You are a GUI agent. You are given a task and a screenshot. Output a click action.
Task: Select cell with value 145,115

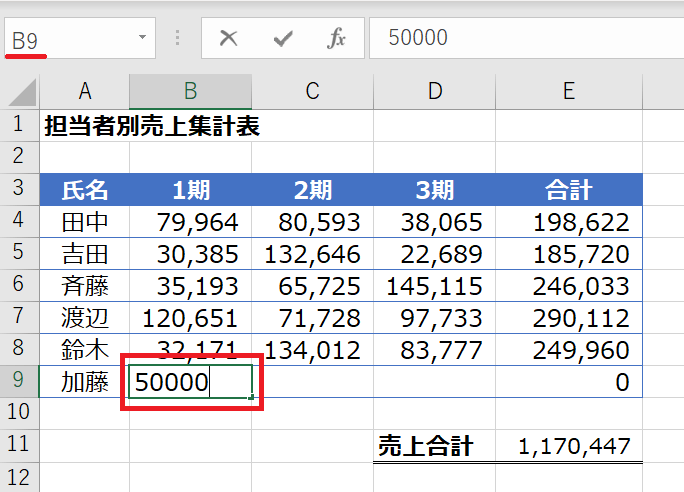pyautogui.click(x=434, y=286)
